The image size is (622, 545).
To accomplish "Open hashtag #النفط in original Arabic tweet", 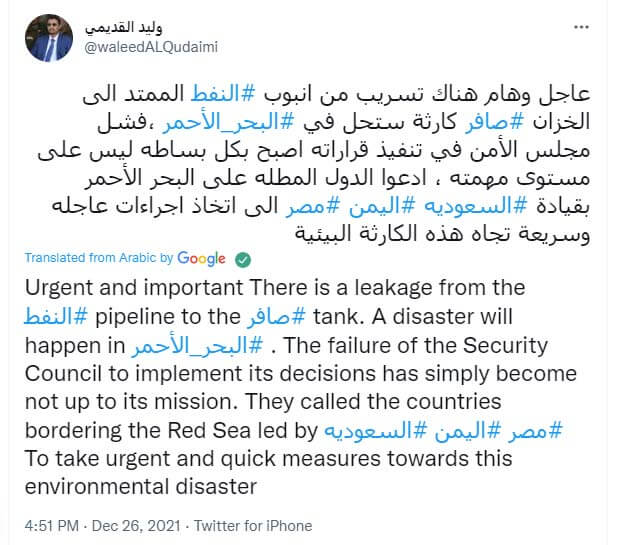I will pyautogui.click(x=222, y=94).
